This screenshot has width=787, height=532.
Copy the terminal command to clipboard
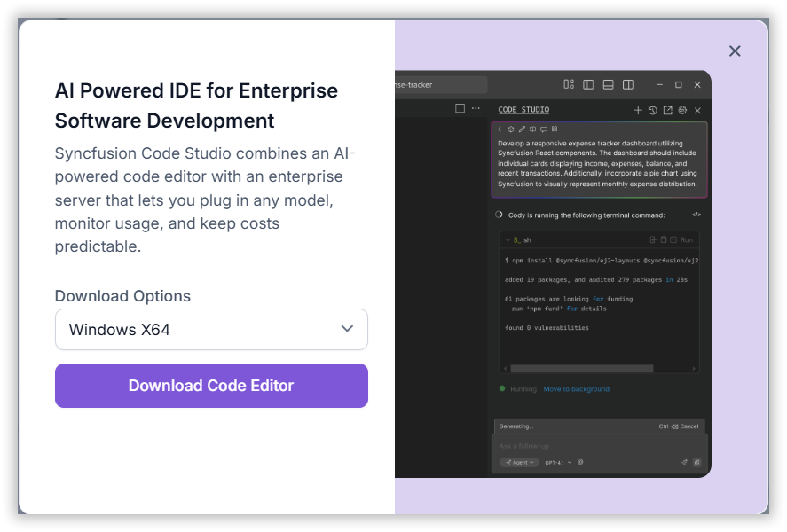coord(663,239)
